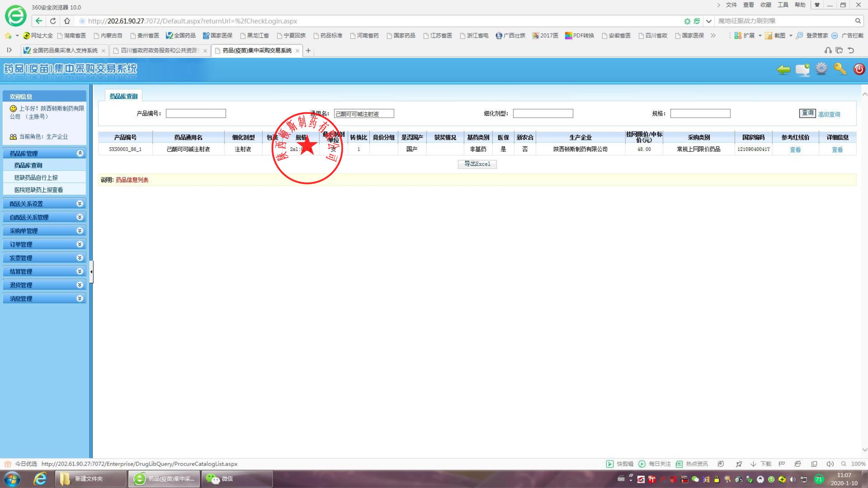Open the message notification icon in the header
Image resolution: width=868 pixels, height=488 pixels.
(803, 70)
